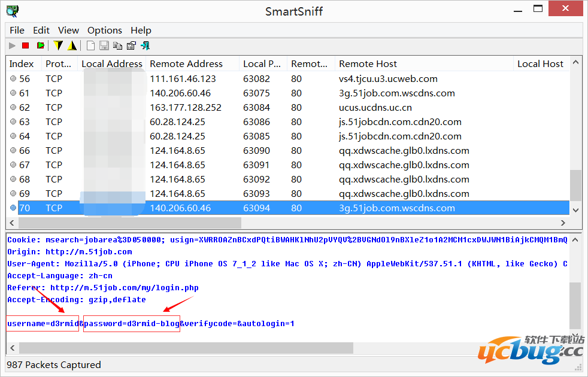Click the packet data pane horizontal scrollbar
588x377 pixels.
pyautogui.click(x=180, y=348)
